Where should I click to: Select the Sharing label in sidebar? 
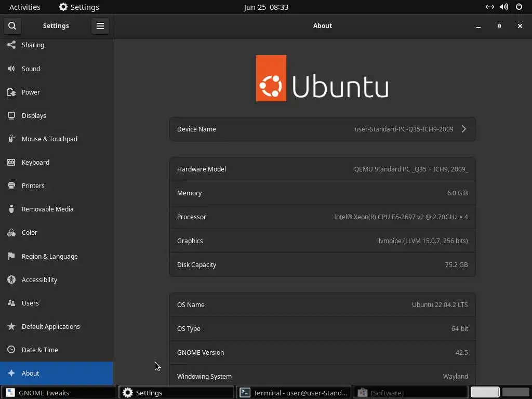tap(33, 45)
